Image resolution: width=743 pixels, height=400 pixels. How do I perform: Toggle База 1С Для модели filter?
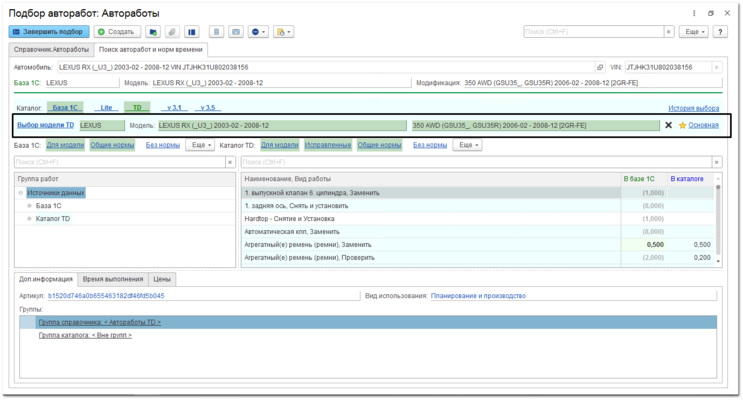click(x=65, y=145)
